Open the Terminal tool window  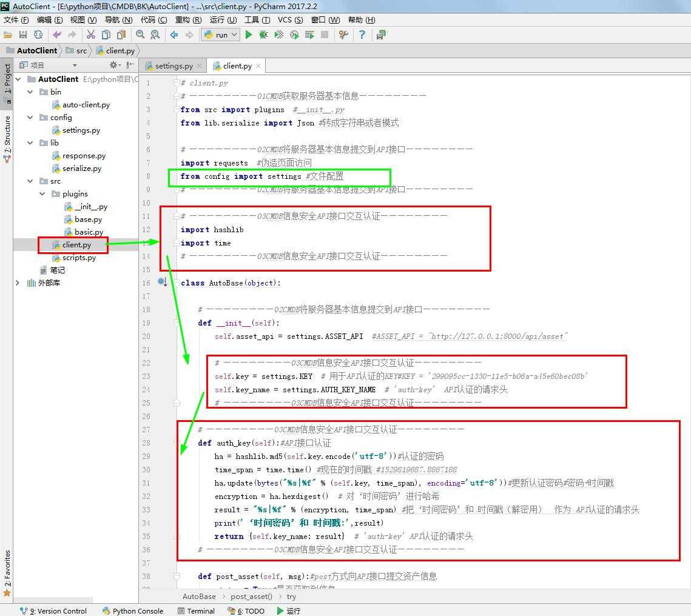click(196, 611)
